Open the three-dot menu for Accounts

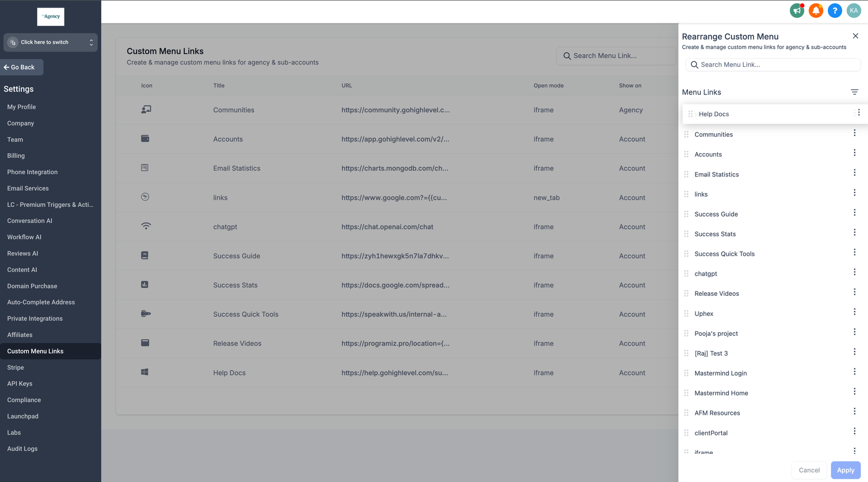[854, 153]
